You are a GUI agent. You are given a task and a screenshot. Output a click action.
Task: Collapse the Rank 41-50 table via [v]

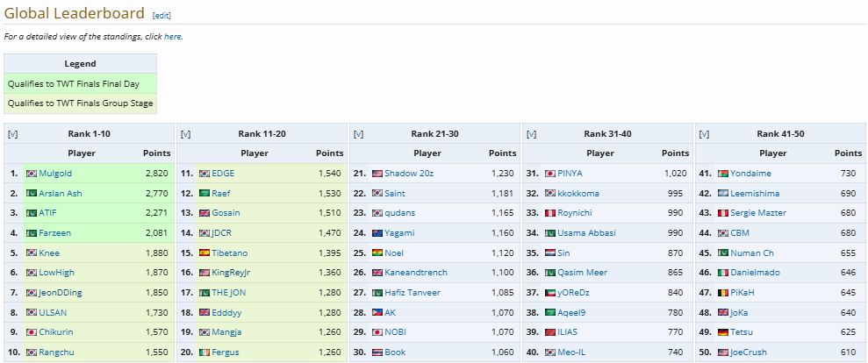coord(704,134)
